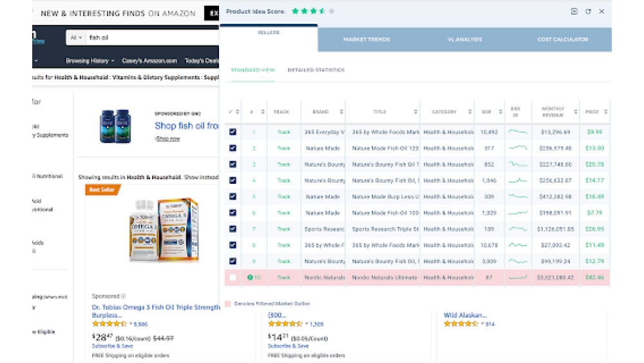
Task: Click Subscribe & Save under $28.47 price
Action: pyautogui.click(x=112, y=346)
